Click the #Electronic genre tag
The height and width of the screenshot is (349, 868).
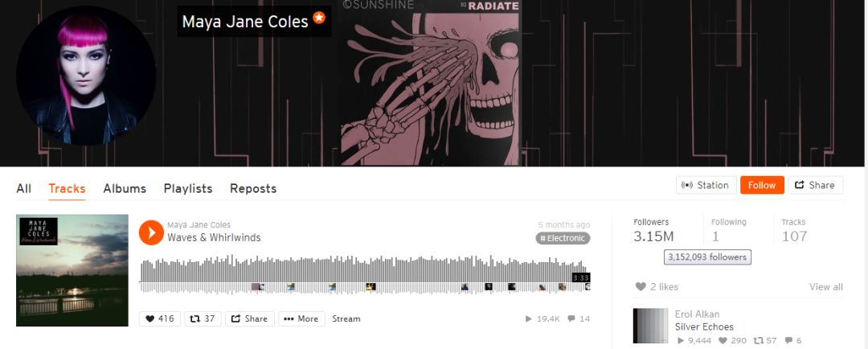pos(563,238)
